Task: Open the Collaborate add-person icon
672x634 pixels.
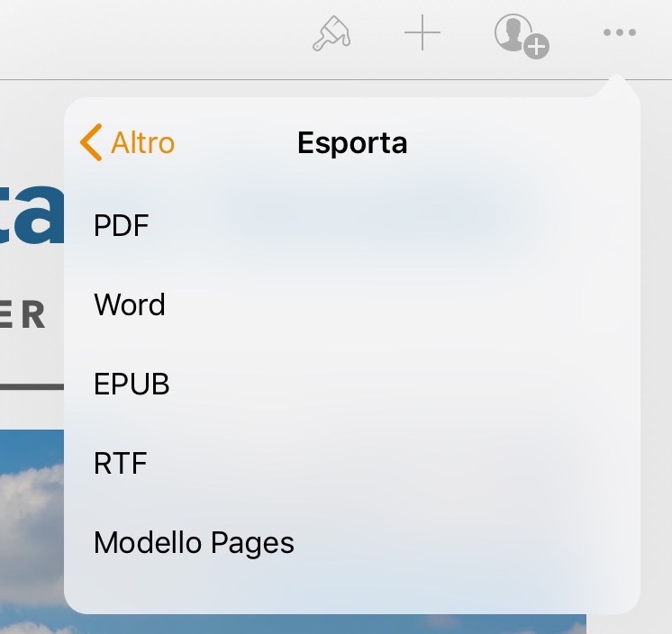Action: coord(522,36)
